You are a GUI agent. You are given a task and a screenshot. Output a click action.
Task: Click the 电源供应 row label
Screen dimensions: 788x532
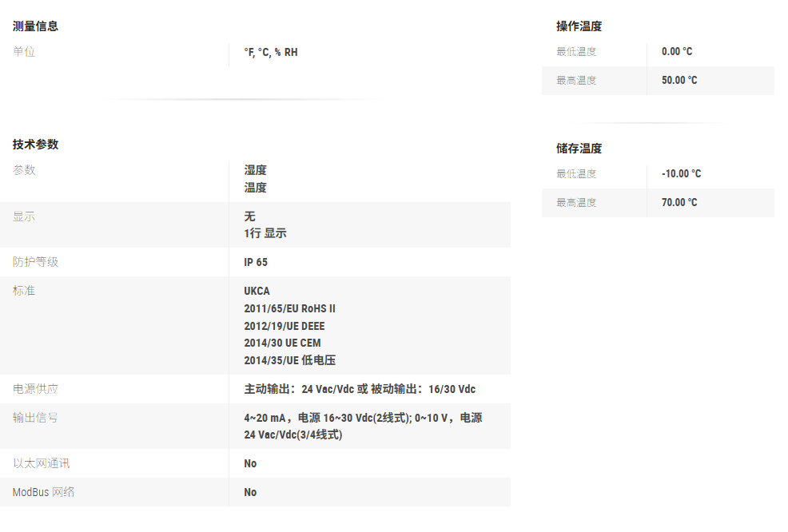(x=35, y=389)
